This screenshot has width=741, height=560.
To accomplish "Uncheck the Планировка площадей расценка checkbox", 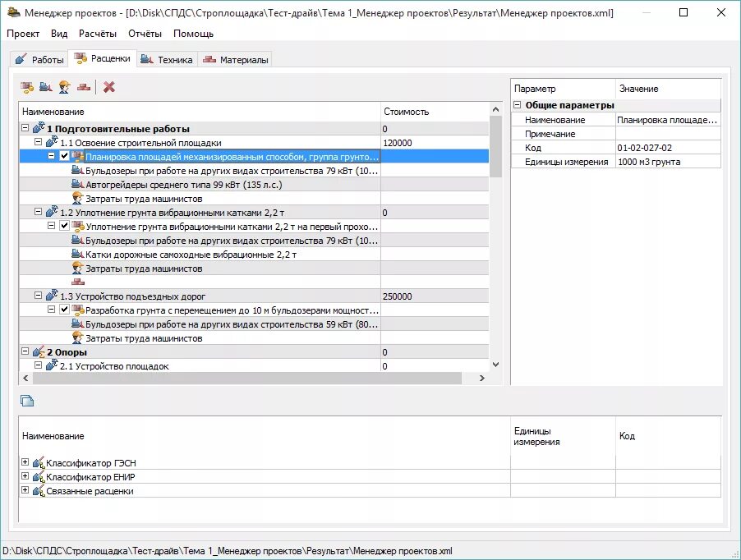I will click(64, 156).
